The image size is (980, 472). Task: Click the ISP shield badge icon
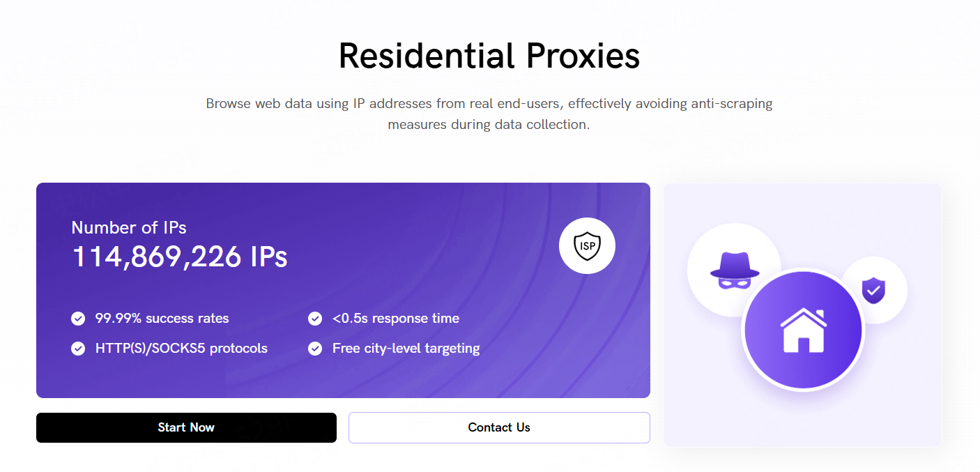coord(587,245)
